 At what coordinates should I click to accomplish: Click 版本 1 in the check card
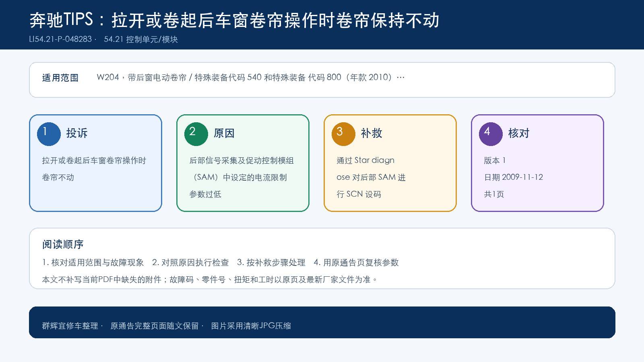[x=495, y=160]
